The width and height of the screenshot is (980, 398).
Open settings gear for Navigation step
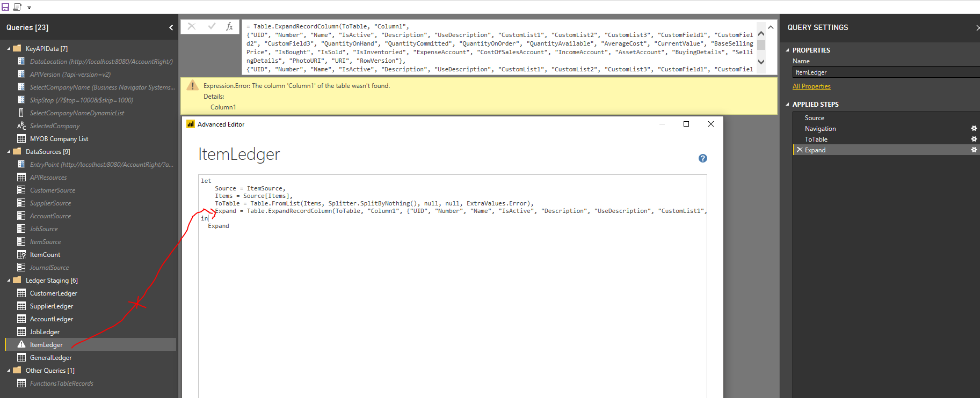click(974, 129)
